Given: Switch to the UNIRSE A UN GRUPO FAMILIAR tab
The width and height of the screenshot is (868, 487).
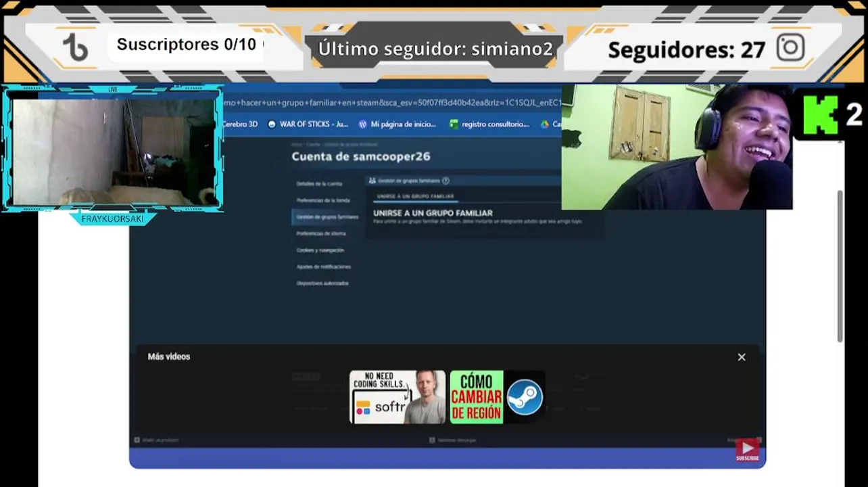Looking at the screenshot, I should [415, 196].
